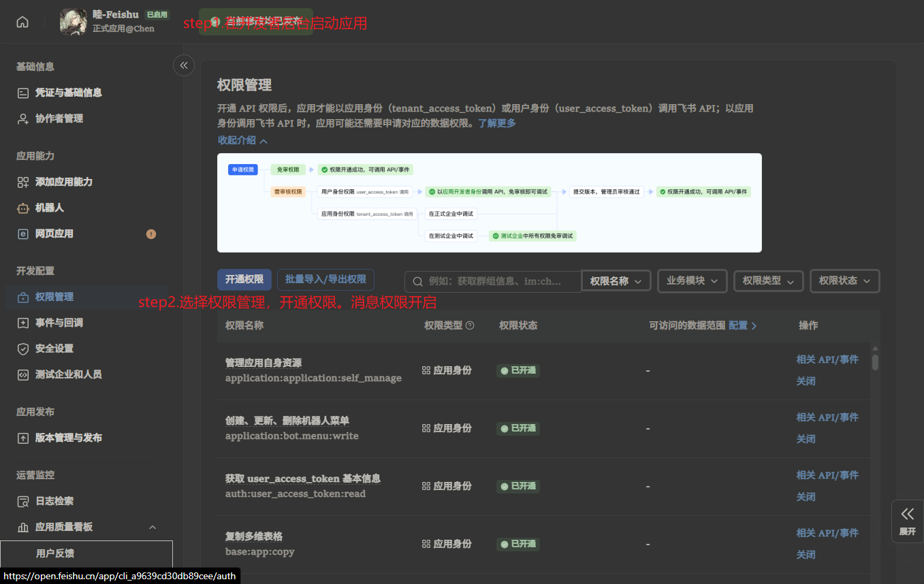The width and height of the screenshot is (924, 584).
Task: Go to the home icon in the header
Action: (x=22, y=22)
